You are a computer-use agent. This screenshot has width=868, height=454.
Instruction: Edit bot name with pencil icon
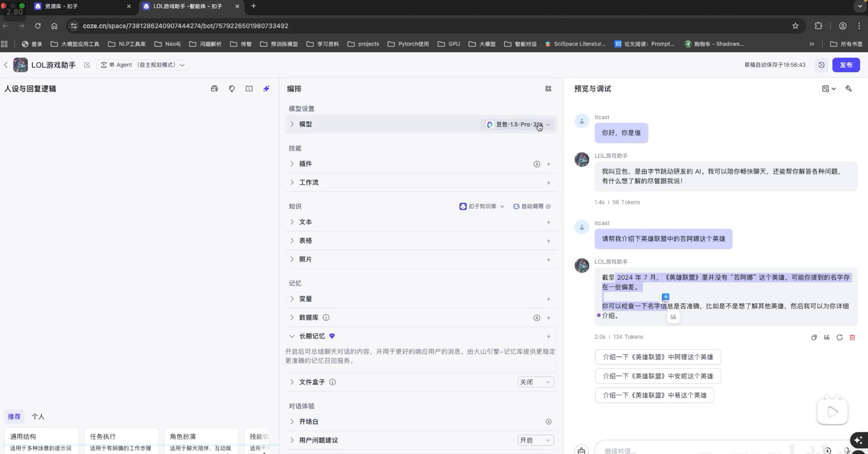87,65
